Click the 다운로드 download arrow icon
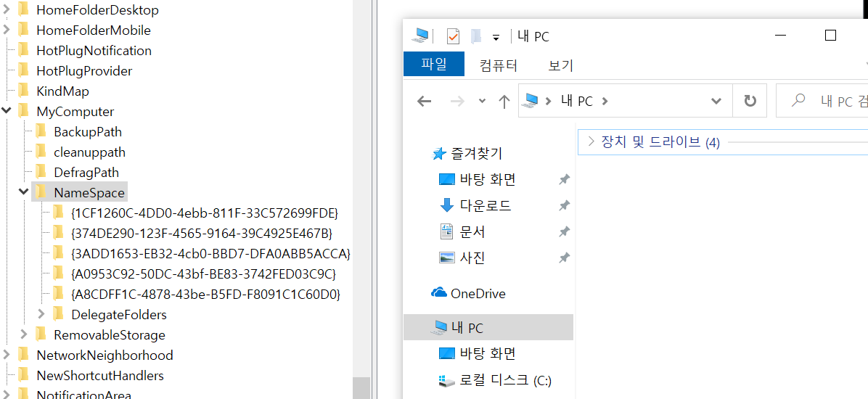The width and height of the screenshot is (868, 399). tap(446, 206)
